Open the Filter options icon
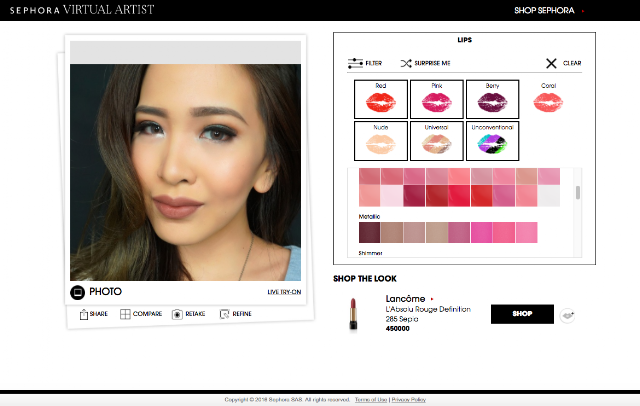This screenshot has width=640, height=406. (355, 63)
